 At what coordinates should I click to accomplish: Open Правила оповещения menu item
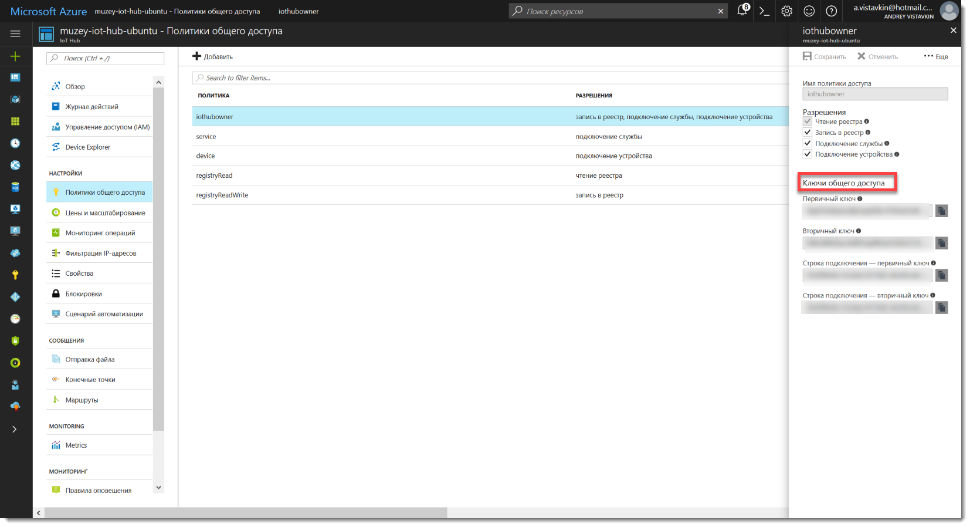[99, 491]
